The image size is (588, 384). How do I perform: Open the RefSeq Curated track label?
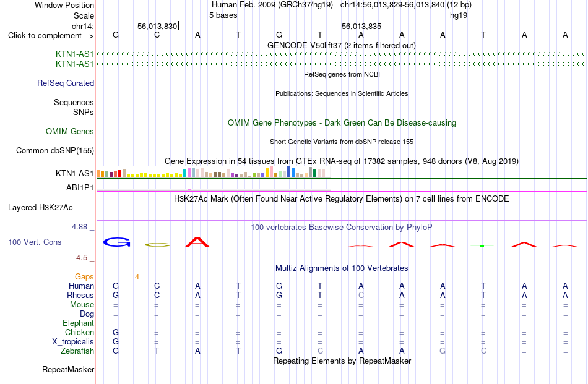tap(66, 83)
